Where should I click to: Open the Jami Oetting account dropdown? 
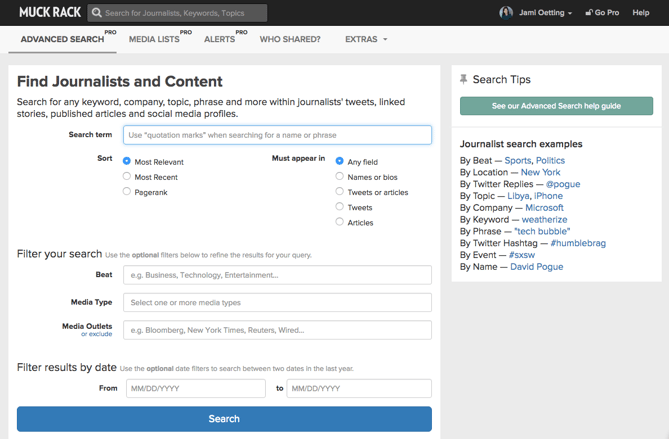[x=545, y=13]
